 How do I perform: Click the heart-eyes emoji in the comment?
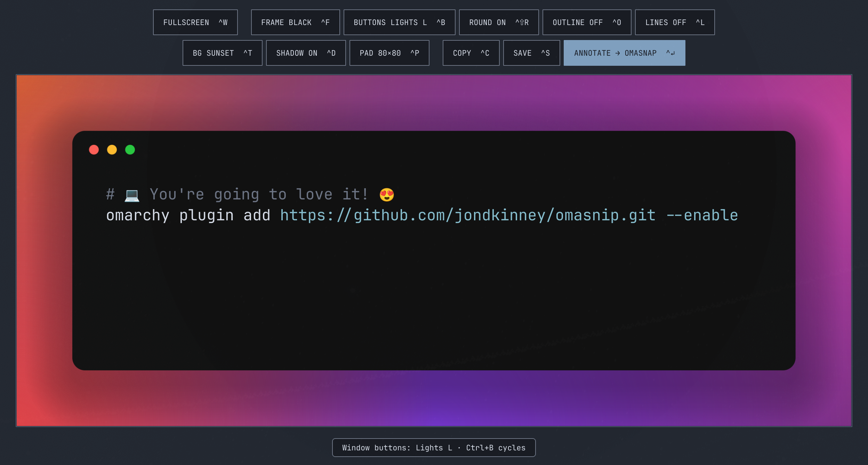(387, 195)
